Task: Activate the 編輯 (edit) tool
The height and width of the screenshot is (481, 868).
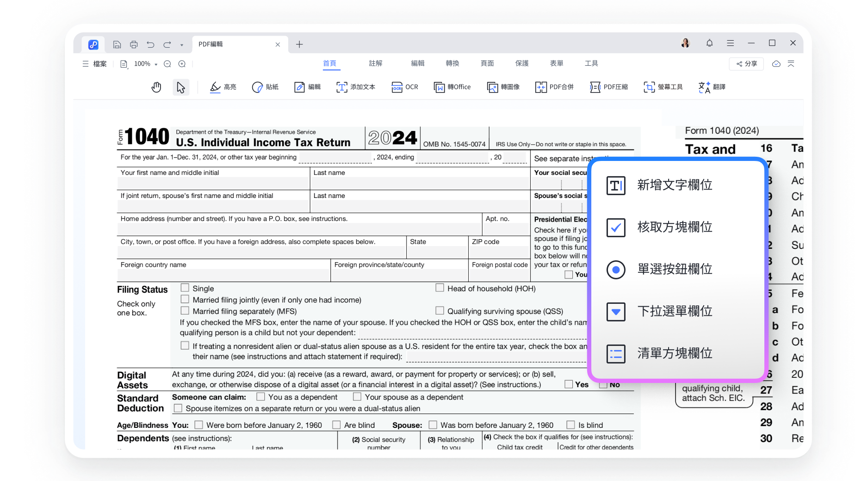Action: click(307, 87)
